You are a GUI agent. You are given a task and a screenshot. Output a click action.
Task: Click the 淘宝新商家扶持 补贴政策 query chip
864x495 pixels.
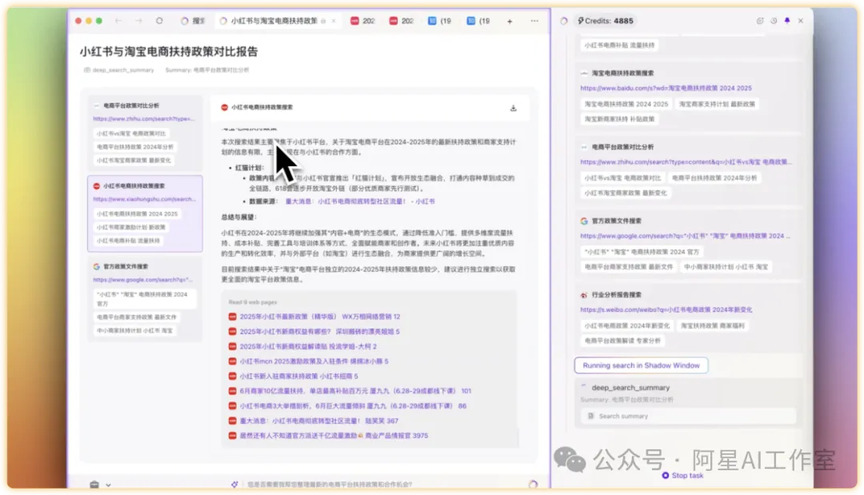pyautogui.click(x=619, y=119)
